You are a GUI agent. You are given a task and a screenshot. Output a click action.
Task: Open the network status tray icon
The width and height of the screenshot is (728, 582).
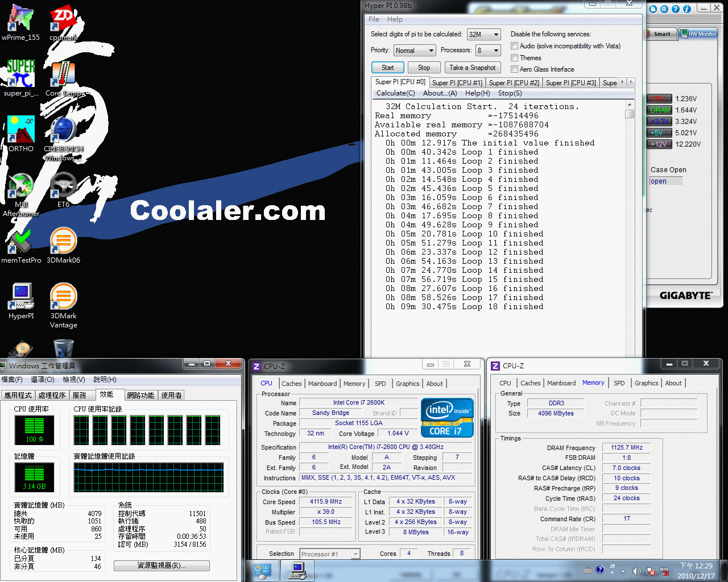664,571
